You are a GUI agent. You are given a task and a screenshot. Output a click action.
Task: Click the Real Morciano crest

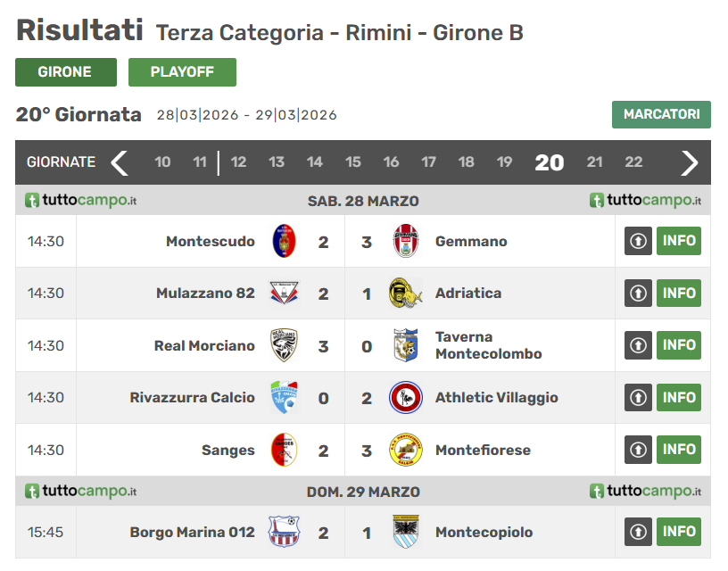coord(284,345)
